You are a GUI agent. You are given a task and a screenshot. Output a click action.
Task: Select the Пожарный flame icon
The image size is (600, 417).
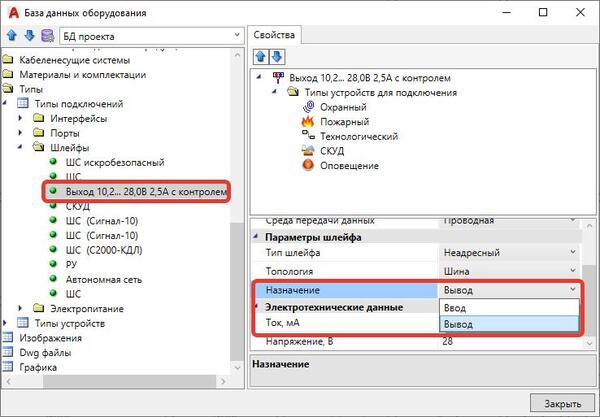[x=309, y=122]
